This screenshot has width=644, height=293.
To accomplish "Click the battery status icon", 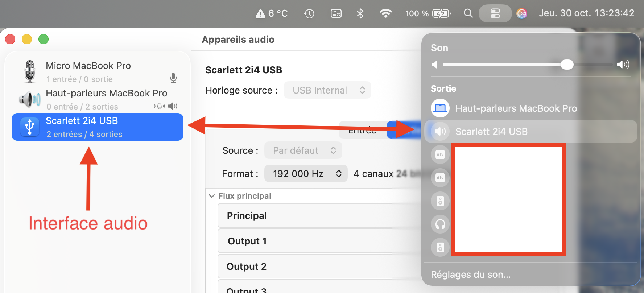I will click(x=441, y=14).
